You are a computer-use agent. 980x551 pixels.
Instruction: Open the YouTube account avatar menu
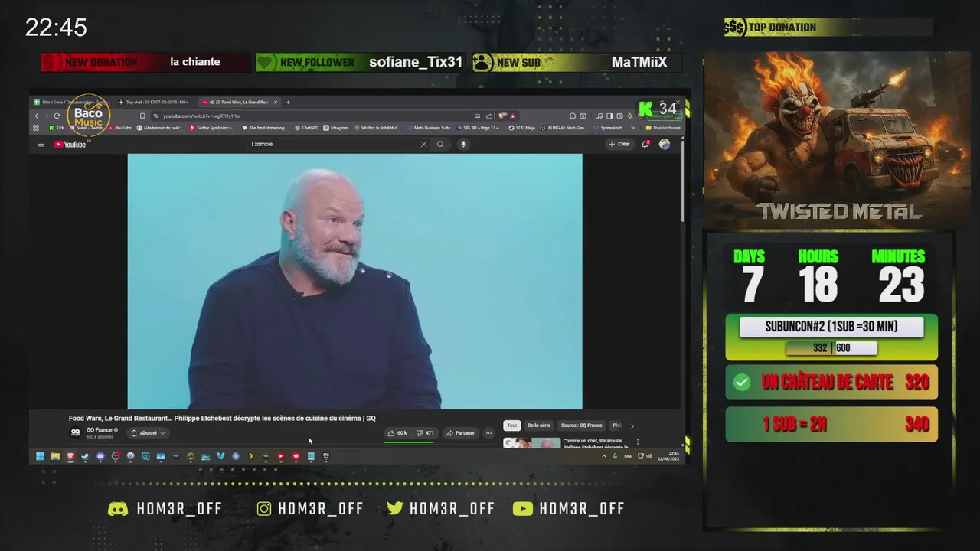[x=665, y=144]
